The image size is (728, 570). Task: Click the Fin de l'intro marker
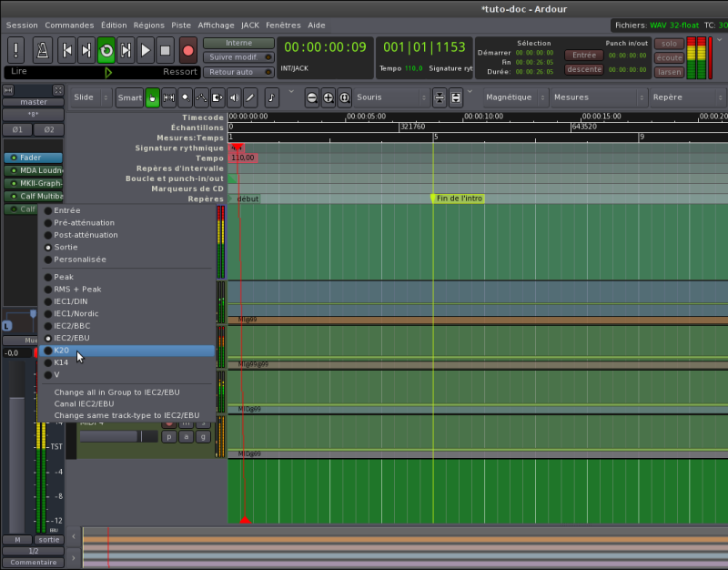tap(459, 198)
